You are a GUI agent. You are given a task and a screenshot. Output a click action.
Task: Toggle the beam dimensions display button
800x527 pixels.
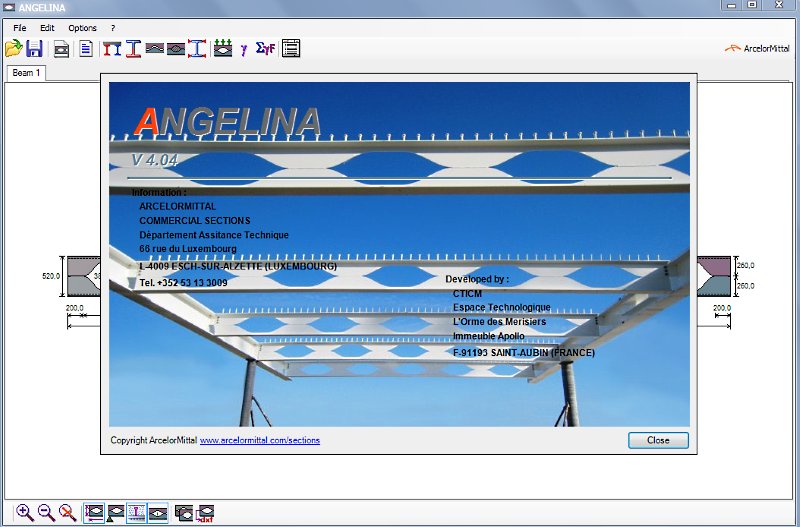(94, 513)
